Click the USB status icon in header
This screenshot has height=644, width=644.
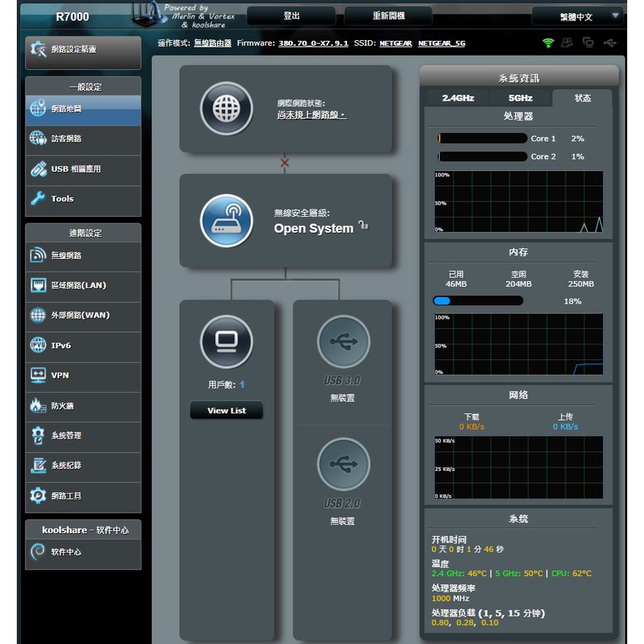point(610,43)
